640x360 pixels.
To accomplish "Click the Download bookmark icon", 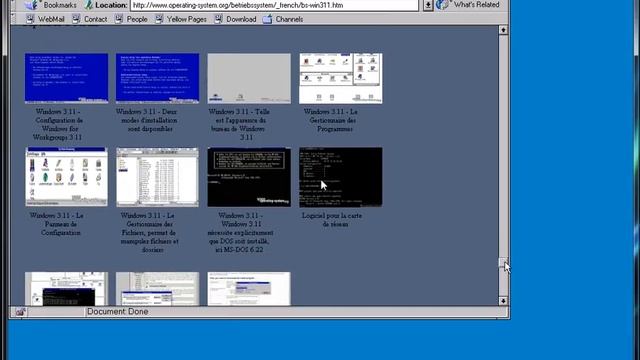I will tap(218, 19).
